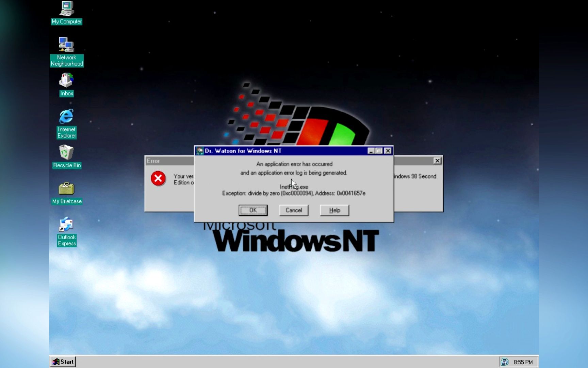Click the 8:55 PM taskbar clock
588x368 pixels.
click(523, 362)
